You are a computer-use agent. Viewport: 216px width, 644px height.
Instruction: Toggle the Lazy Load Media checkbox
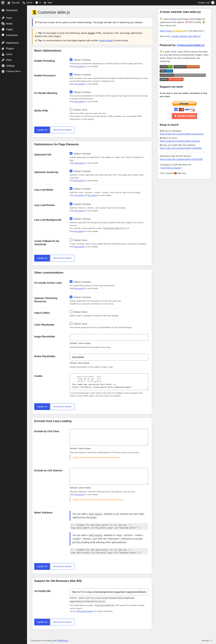71,189
